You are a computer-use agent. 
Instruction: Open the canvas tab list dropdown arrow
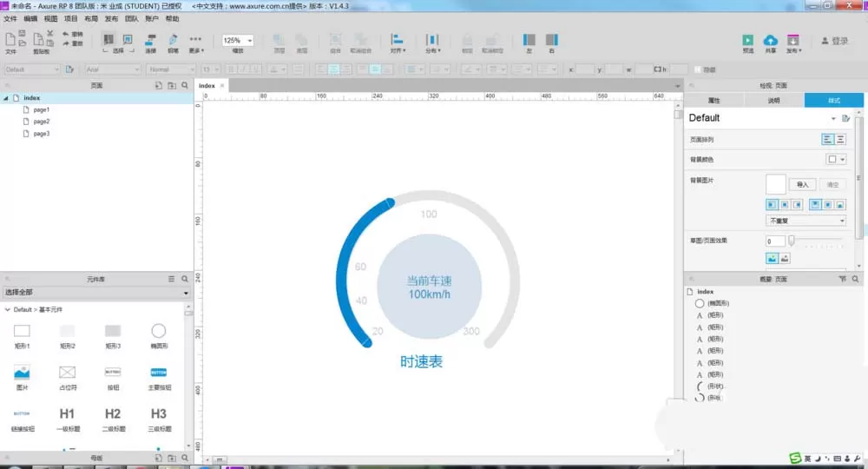678,86
